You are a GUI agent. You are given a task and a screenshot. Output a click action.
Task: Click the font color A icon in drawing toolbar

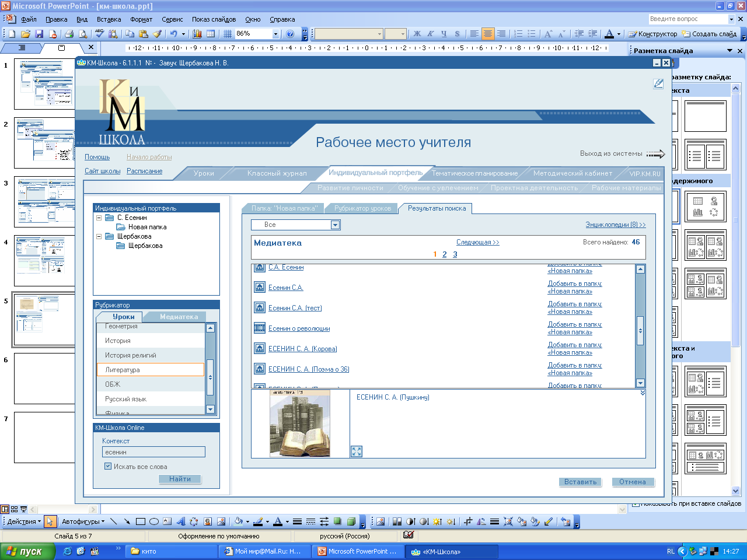(x=278, y=521)
